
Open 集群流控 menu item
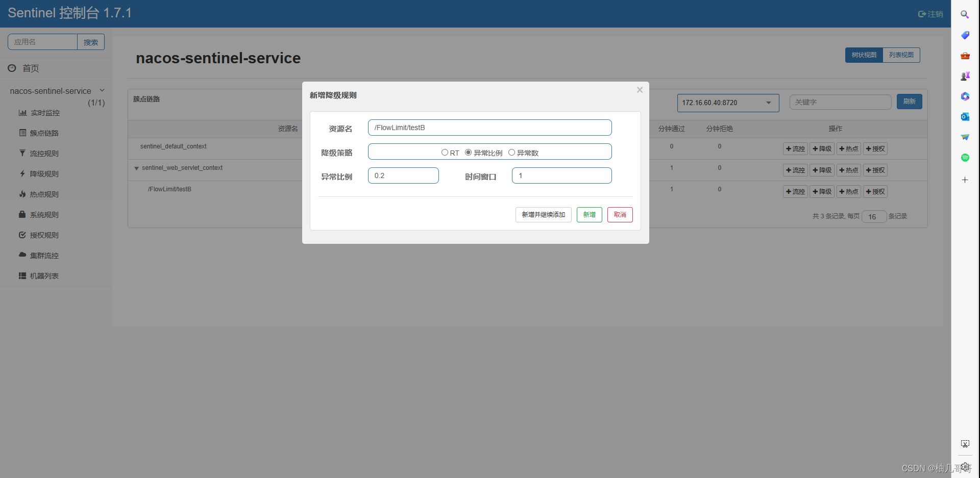pyautogui.click(x=44, y=256)
